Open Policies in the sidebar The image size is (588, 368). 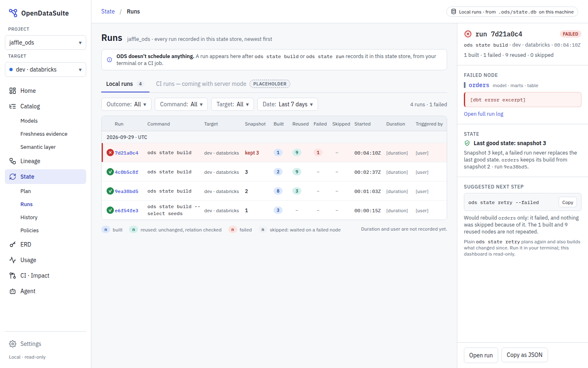[29, 231]
